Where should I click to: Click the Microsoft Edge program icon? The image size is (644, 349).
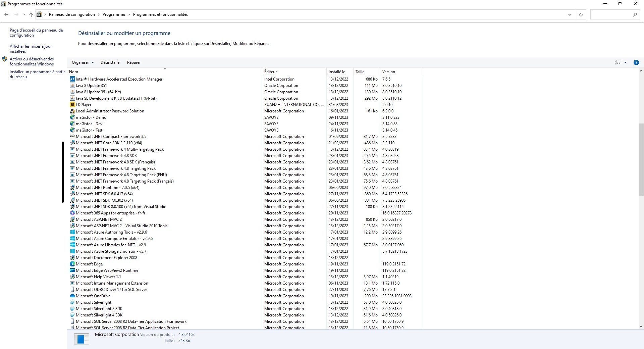pyautogui.click(x=72, y=264)
